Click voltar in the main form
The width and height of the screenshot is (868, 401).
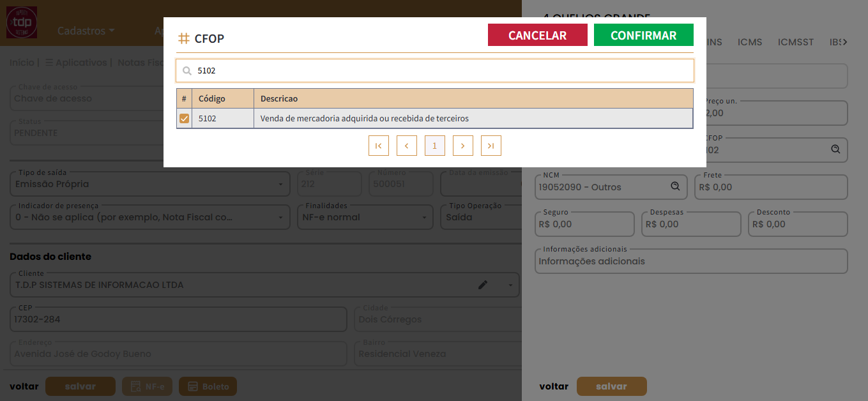point(24,386)
